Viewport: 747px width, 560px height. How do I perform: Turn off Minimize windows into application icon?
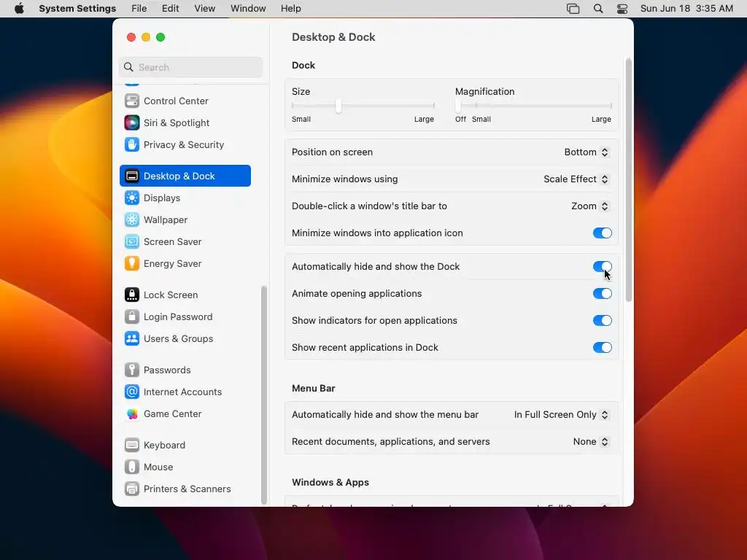[602, 233]
